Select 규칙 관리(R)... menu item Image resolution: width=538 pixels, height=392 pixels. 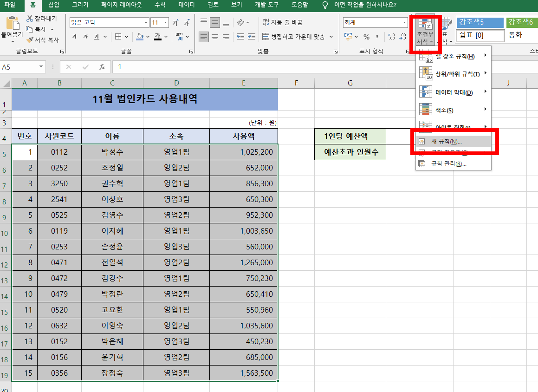[454, 164]
